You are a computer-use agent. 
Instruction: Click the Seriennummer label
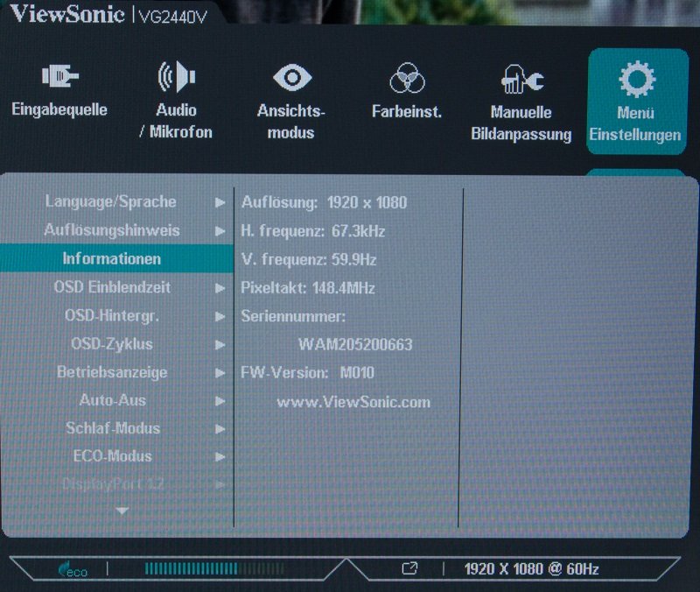click(293, 316)
